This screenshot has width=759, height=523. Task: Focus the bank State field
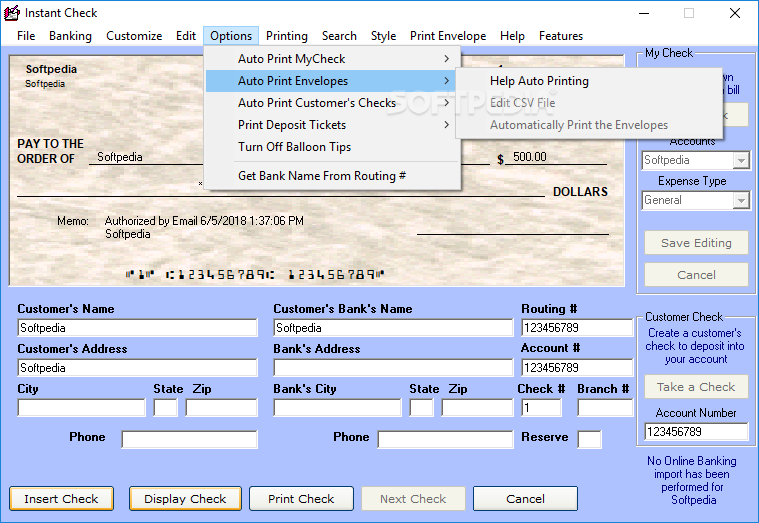pyautogui.click(x=422, y=408)
